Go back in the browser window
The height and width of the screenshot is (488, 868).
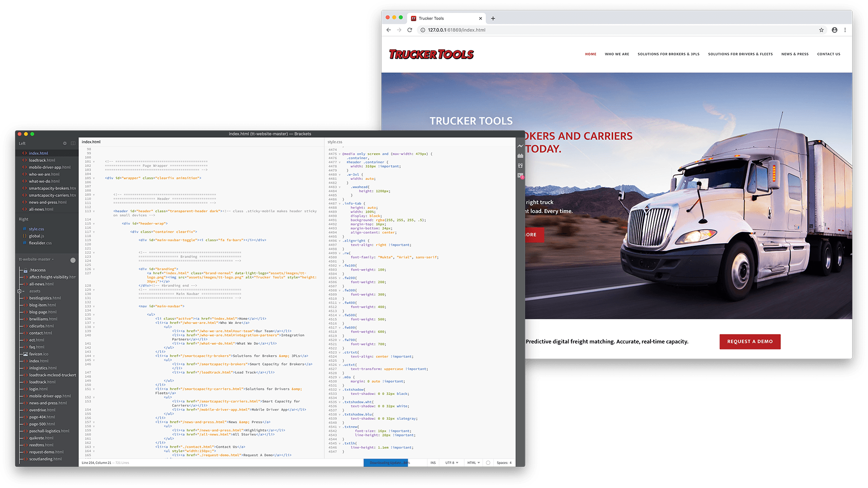pyautogui.click(x=388, y=30)
